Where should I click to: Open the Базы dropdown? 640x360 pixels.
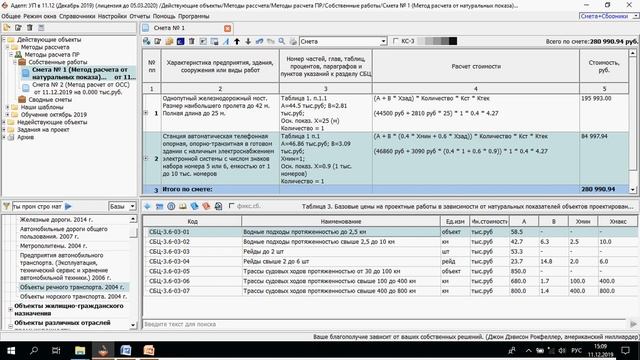133,207
